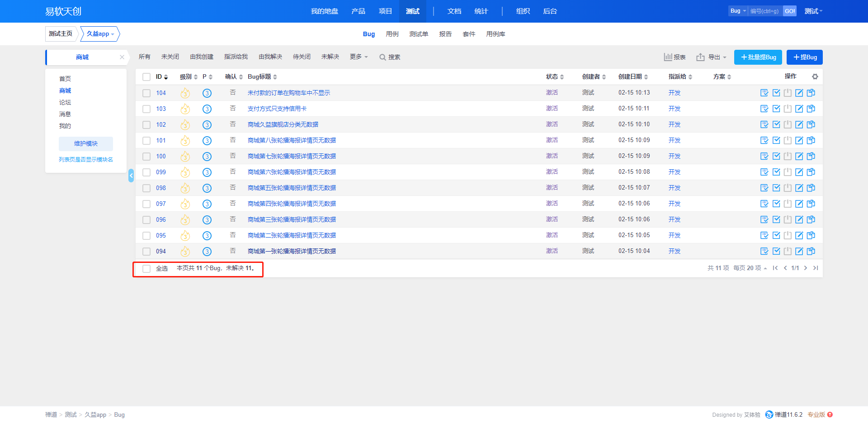Select 论坛 module in sidebar
Screen dimensions: 868x424
click(x=65, y=102)
